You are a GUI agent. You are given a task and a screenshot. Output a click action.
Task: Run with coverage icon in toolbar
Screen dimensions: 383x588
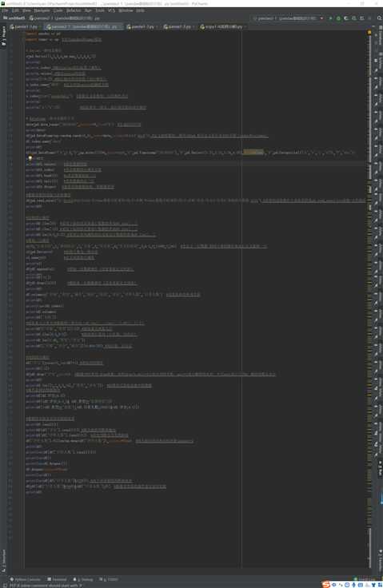[346, 18]
